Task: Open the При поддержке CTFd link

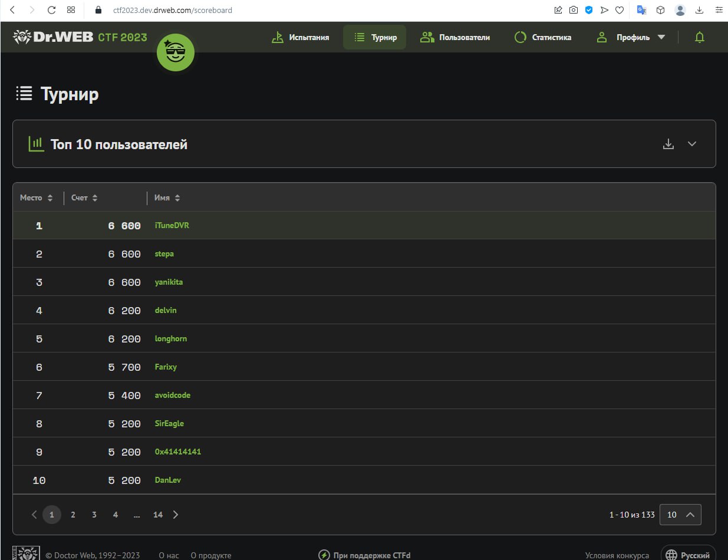Action: pyautogui.click(x=365, y=555)
